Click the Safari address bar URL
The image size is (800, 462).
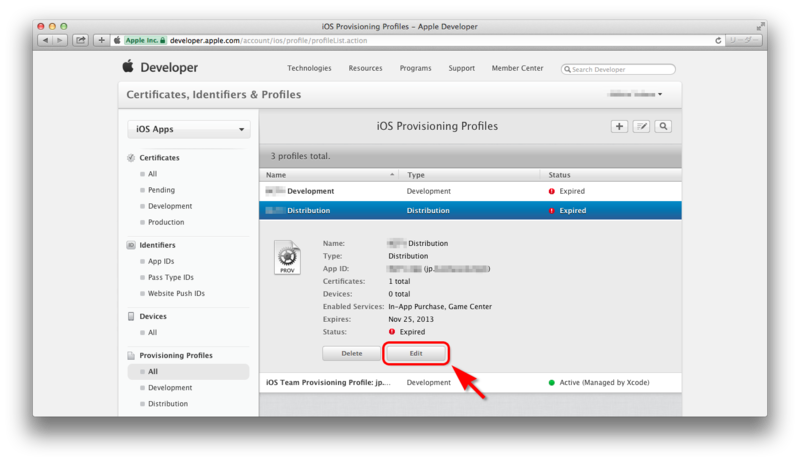[268, 40]
